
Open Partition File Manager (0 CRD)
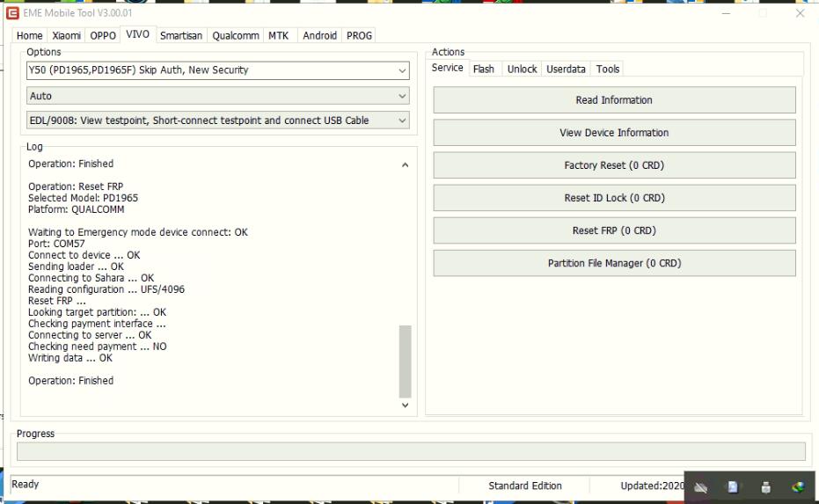click(614, 263)
